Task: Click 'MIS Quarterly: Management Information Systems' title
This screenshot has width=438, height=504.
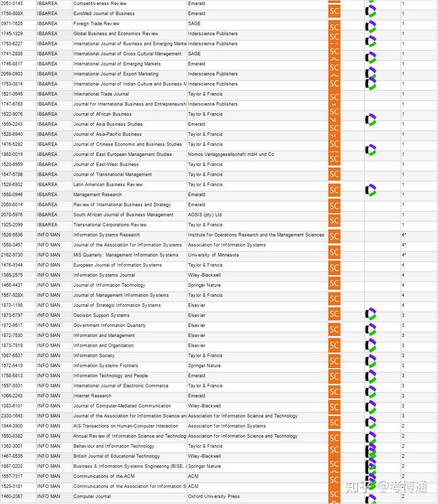Action: 126,255
